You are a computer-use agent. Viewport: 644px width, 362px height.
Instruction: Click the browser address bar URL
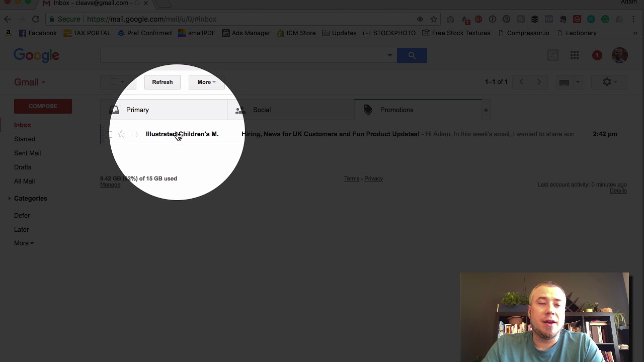coord(151,19)
